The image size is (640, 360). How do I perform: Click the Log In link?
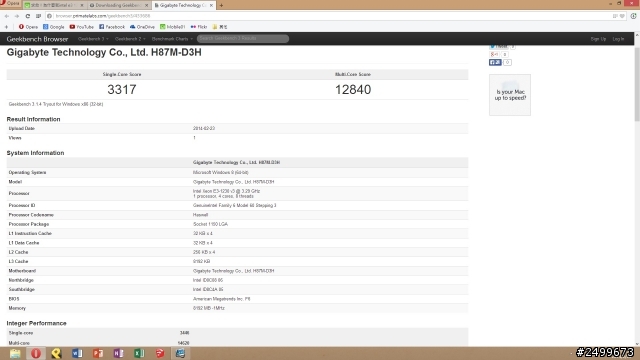tap(618, 39)
